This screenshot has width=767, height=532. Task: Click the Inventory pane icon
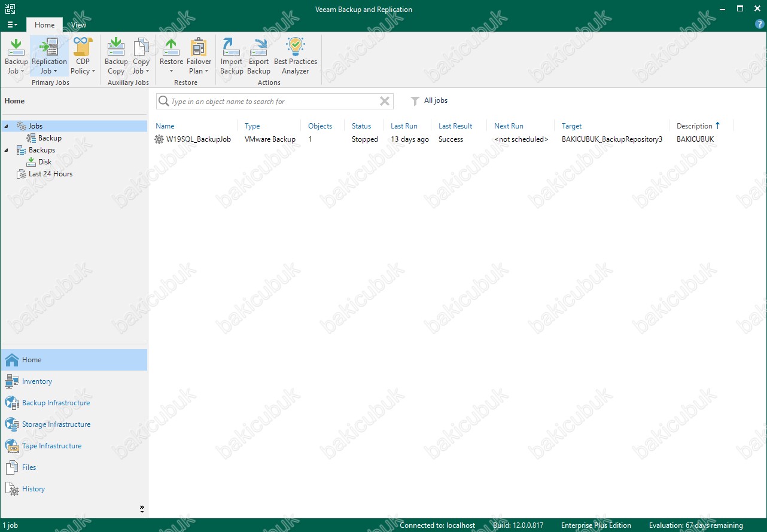pos(12,381)
